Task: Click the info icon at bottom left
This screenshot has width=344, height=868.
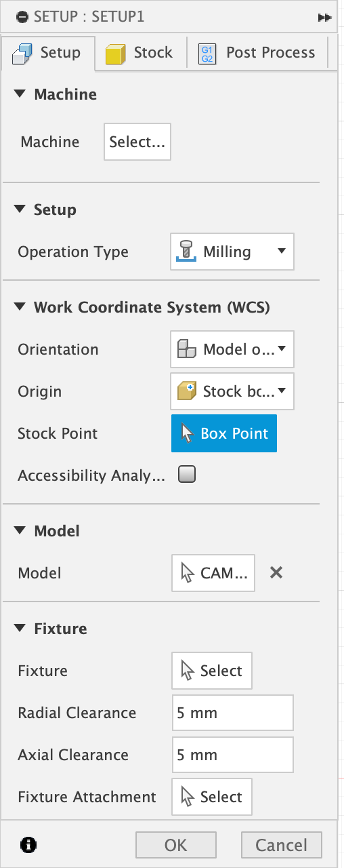Action: (28, 844)
